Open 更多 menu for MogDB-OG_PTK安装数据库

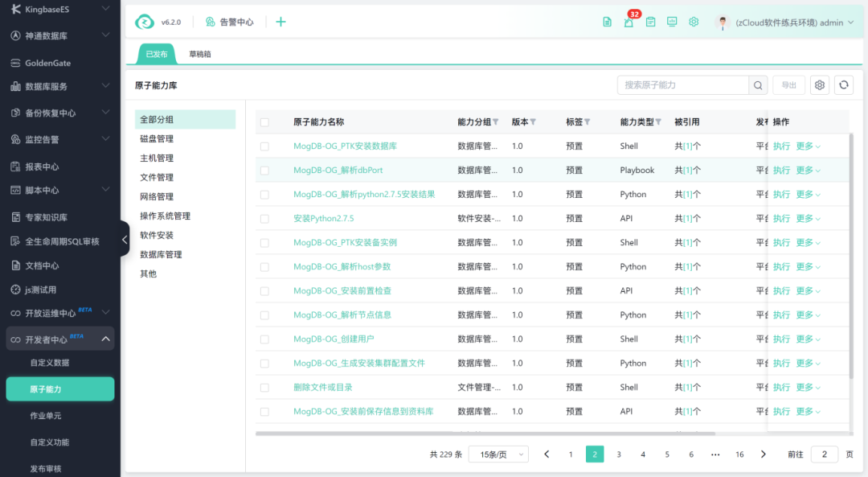(x=809, y=146)
